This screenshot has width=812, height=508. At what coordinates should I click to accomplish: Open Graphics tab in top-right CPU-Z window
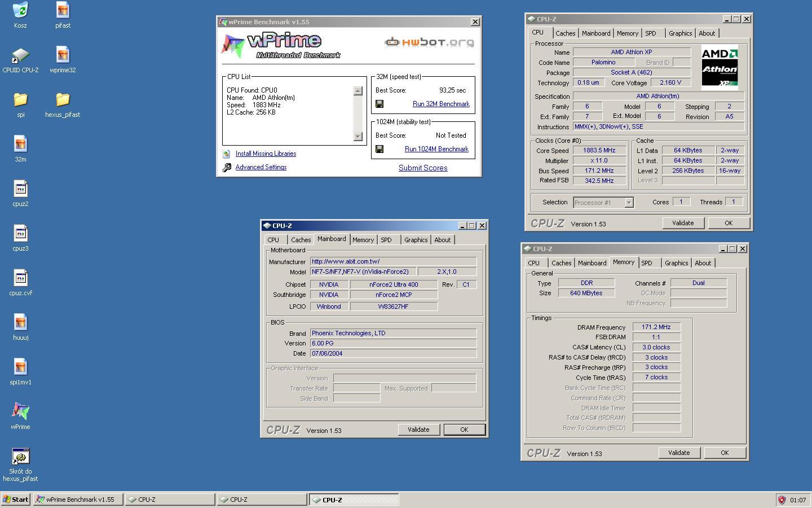pyautogui.click(x=680, y=33)
